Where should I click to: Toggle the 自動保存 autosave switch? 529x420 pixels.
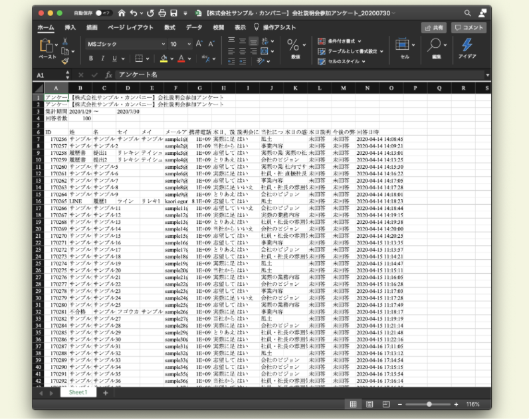104,13
